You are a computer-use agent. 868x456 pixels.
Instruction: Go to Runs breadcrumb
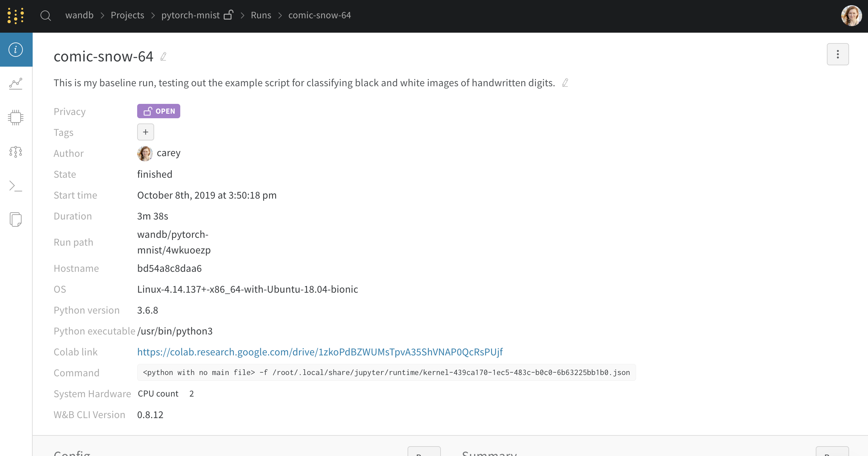pos(261,15)
